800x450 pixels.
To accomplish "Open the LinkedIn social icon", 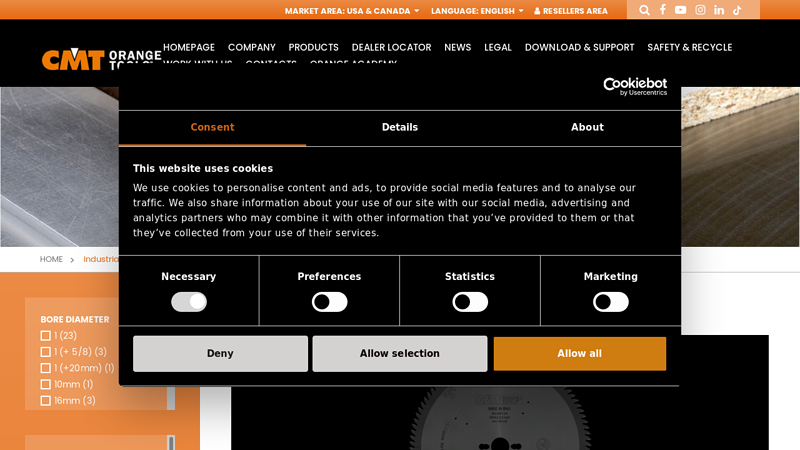I will coord(719,10).
